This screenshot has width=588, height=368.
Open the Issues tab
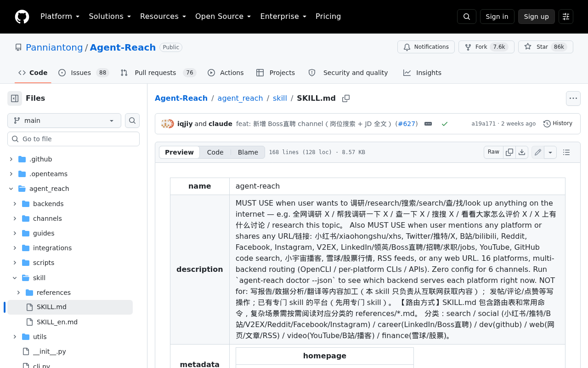point(84,73)
